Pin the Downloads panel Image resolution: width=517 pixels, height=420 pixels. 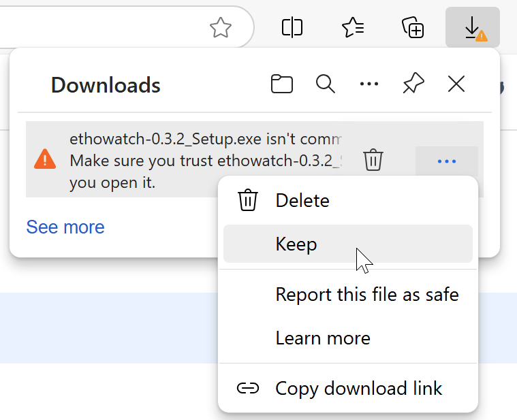tap(413, 84)
